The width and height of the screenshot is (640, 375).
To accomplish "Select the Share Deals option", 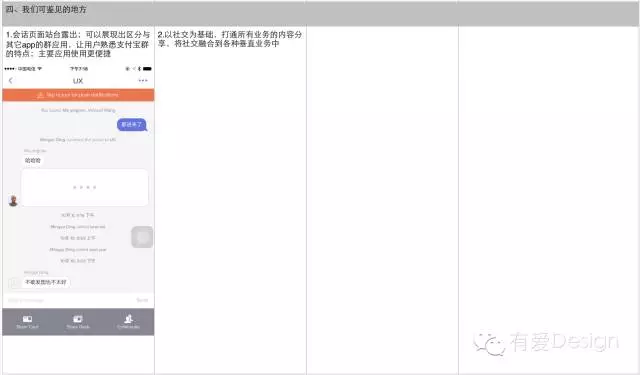I will click(78, 322).
